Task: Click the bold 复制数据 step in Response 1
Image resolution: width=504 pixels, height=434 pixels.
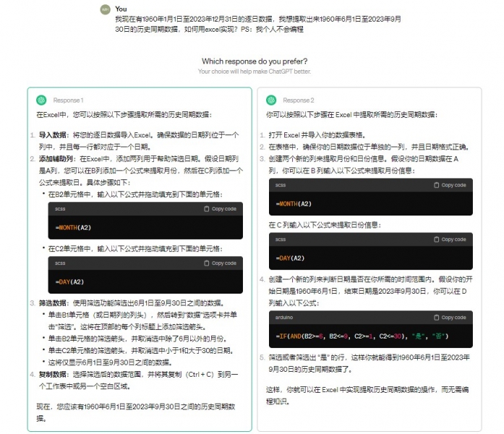Action: click(53, 374)
